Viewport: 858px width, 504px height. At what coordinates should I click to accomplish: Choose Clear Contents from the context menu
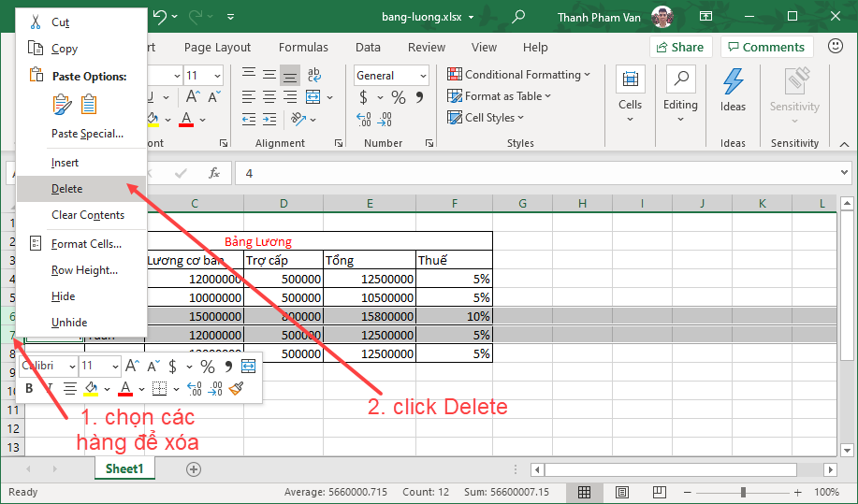[81, 215]
